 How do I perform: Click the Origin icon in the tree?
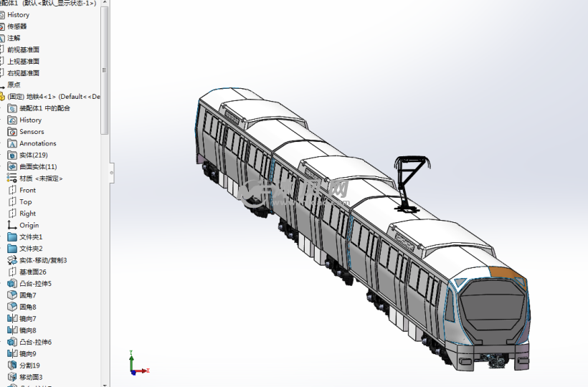coord(12,225)
